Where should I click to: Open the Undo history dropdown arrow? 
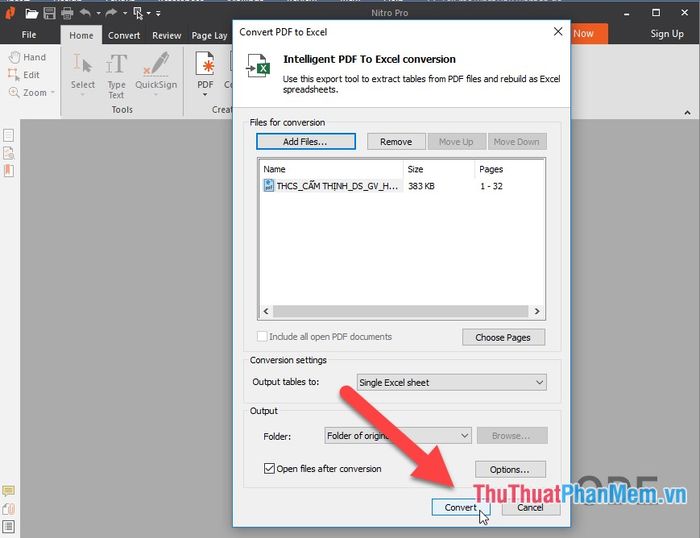point(98,13)
